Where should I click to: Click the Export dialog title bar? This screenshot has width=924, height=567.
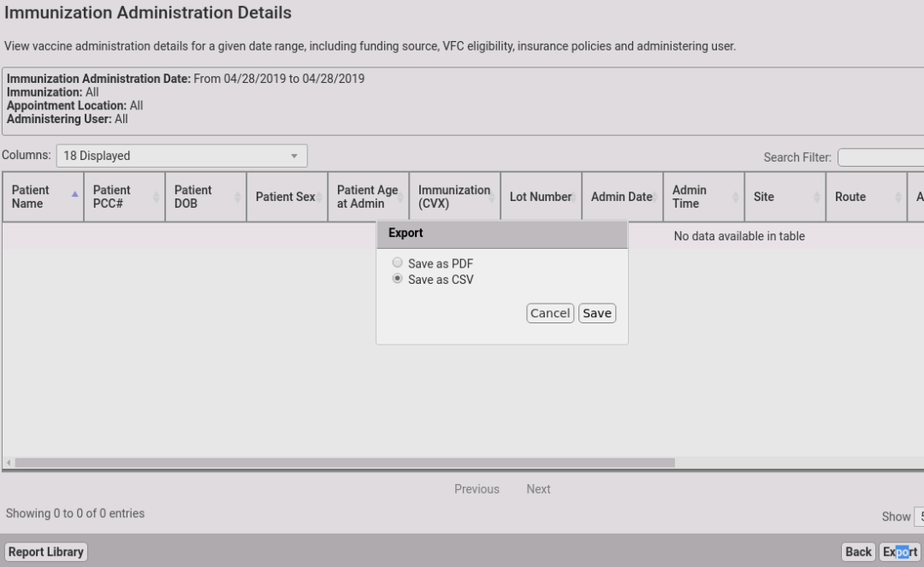click(x=502, y=233)
